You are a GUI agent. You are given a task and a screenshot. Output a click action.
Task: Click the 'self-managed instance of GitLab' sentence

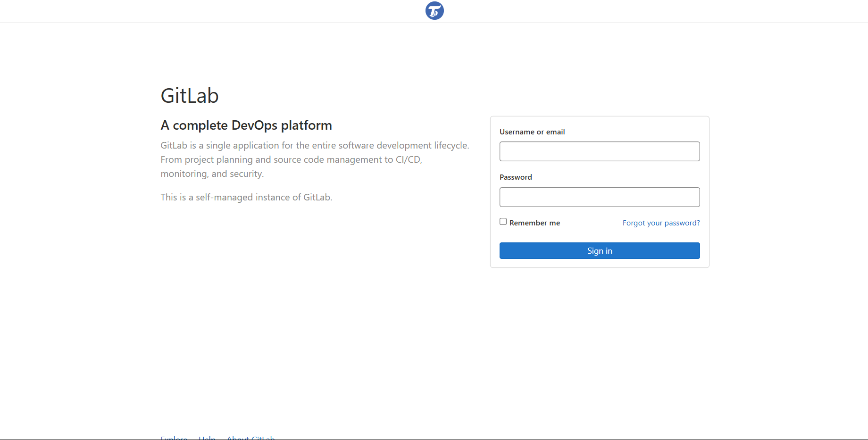pyautogui.click(x=246, y=197)
